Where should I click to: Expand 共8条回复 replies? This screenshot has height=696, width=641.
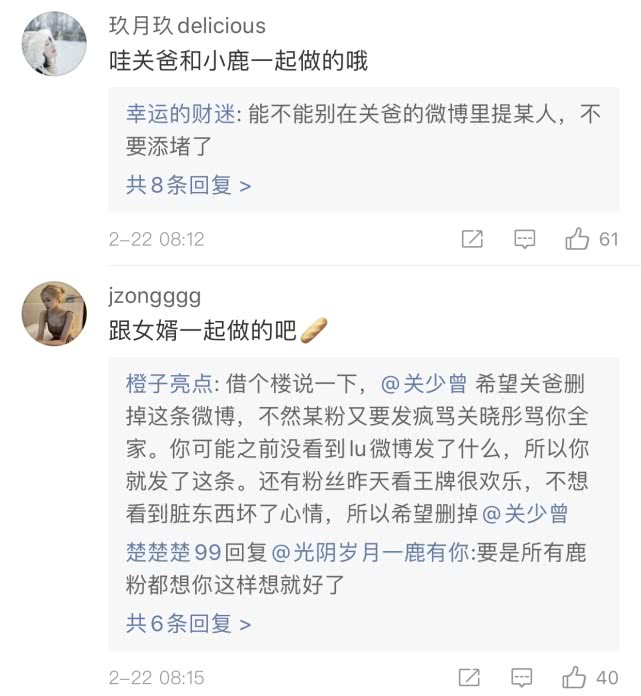[x=187, y=185]
